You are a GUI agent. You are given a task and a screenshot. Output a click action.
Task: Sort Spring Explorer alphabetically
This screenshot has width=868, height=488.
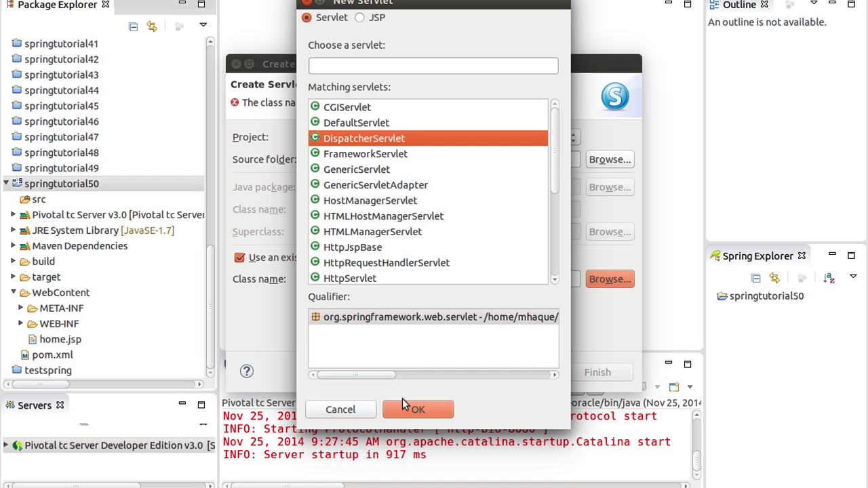coord(829,278)
